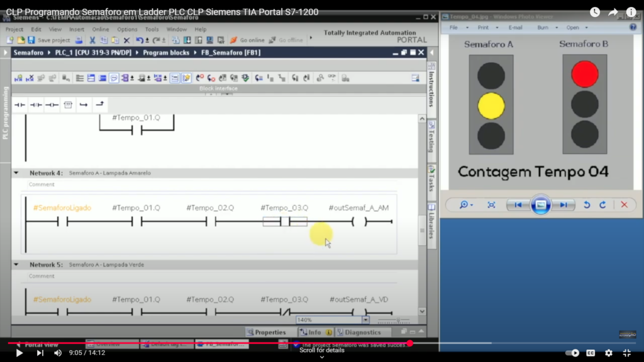Click the Go online button

point(248,40)
